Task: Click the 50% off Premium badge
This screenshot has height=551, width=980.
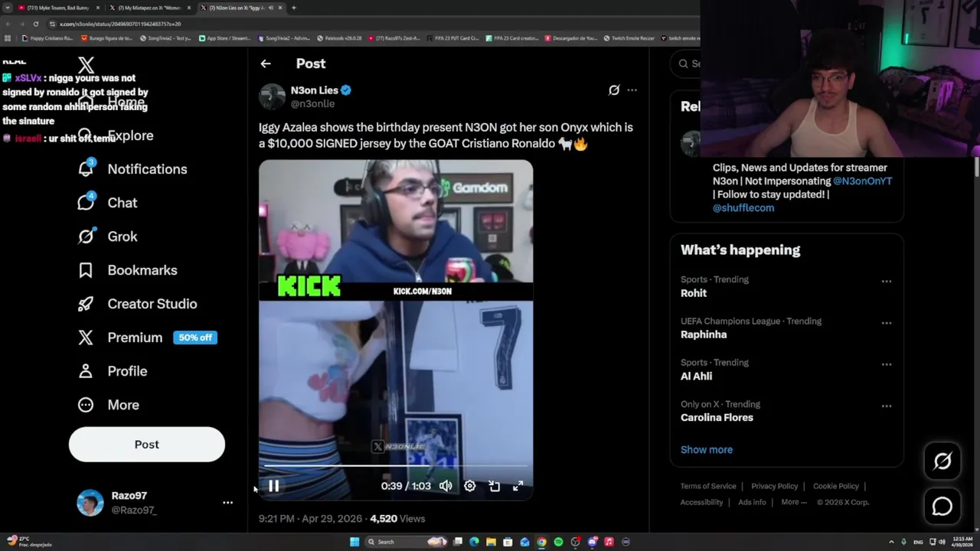Action: point(195,337)
